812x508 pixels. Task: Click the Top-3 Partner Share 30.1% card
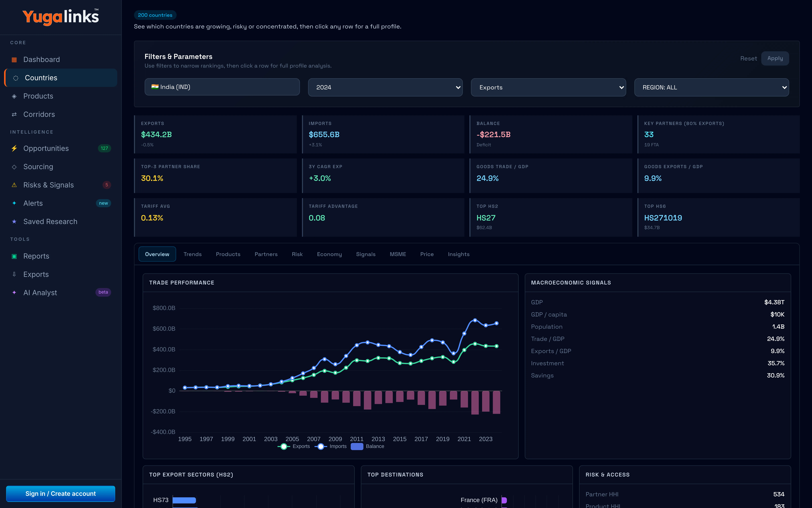tap(215, 176)
